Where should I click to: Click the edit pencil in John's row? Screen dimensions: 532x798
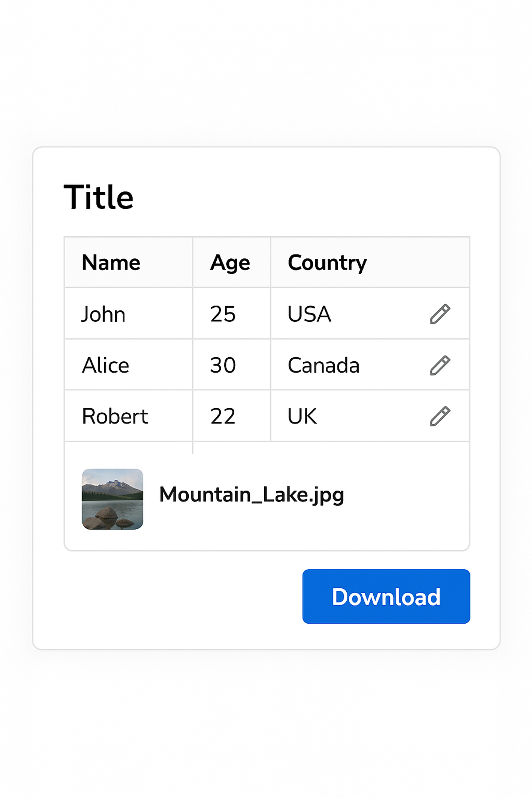pos(440,314)
